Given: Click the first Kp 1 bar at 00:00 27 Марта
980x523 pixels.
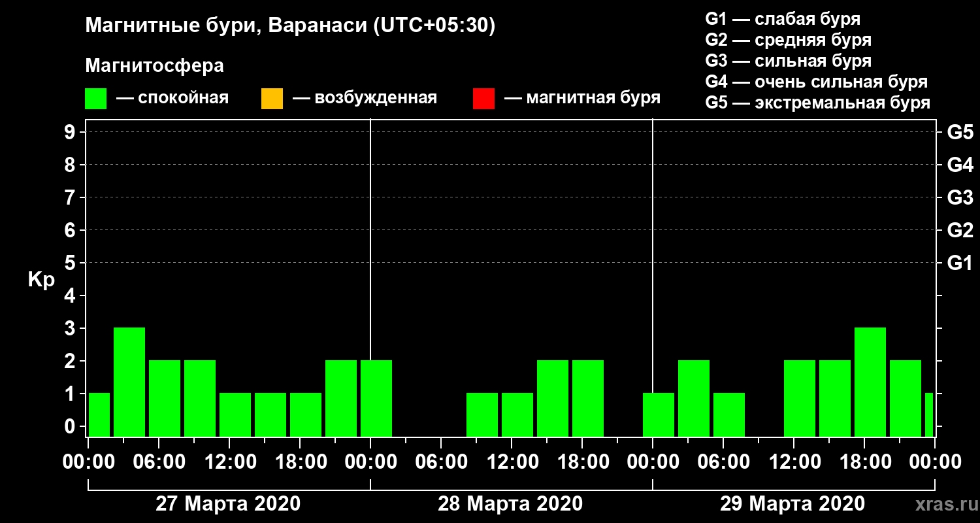Looking at the screenshot, I should [x=99, y=414].
